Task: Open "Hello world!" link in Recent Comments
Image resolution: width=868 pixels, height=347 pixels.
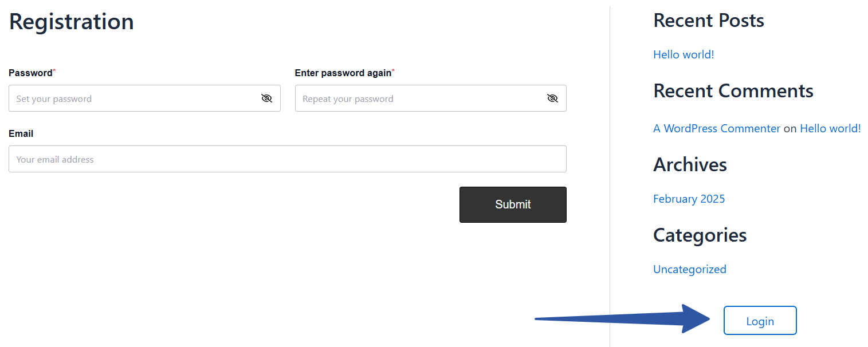Action: click(830, 128)
